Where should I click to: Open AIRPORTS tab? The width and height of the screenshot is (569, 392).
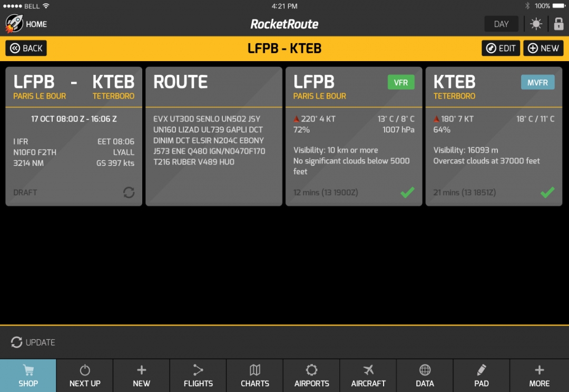pyautogui.click(x=311, y=376)
